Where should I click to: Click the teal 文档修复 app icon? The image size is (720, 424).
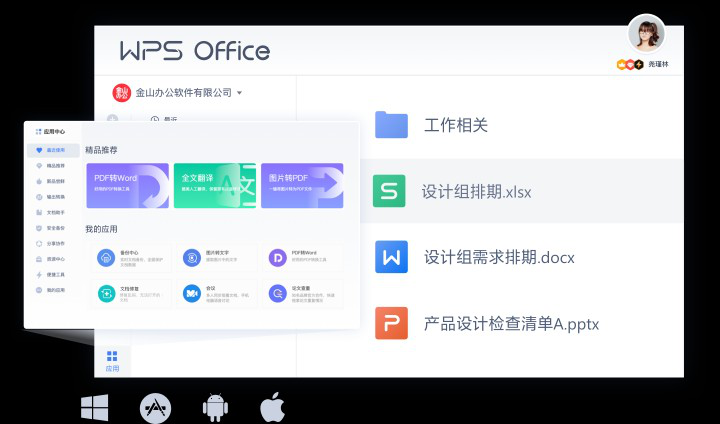click(106, 293)
